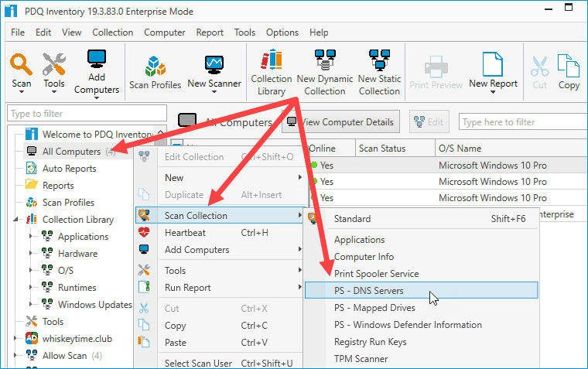Click the Welcome to PDQ Inventory icon

point(32,134)
